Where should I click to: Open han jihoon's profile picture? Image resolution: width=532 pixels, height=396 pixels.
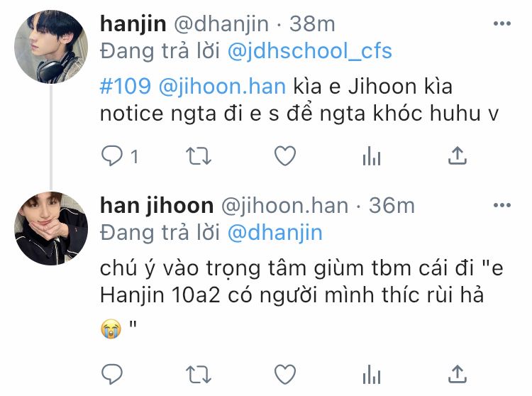(x=51, y=229)
